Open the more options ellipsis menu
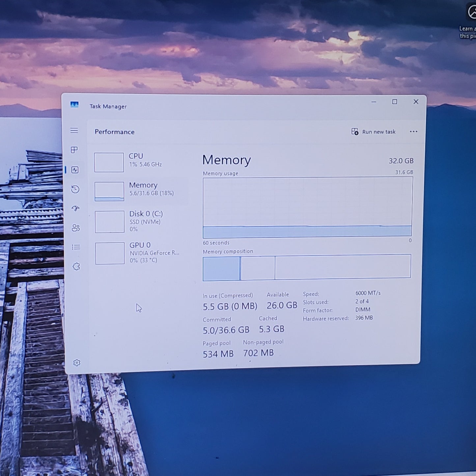 pyautogui.click(x=413, y=131)
